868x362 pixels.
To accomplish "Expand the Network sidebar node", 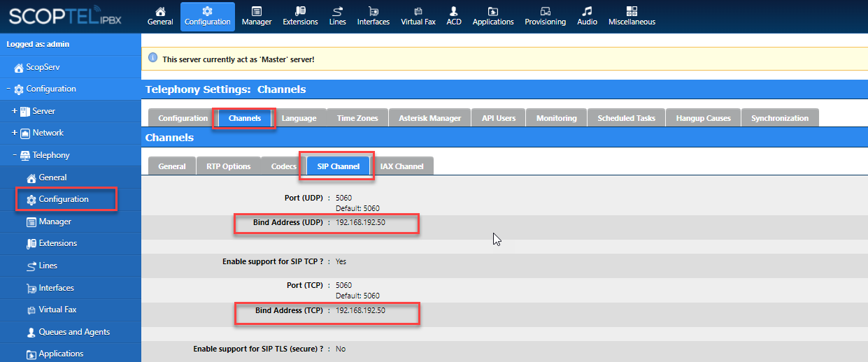I will point(15,133).
